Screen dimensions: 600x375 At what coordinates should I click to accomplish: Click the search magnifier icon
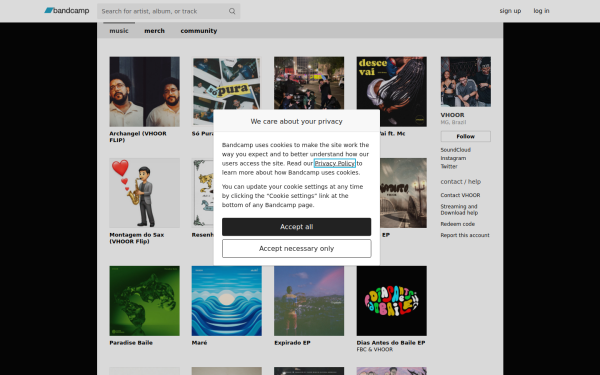(232, 11)
